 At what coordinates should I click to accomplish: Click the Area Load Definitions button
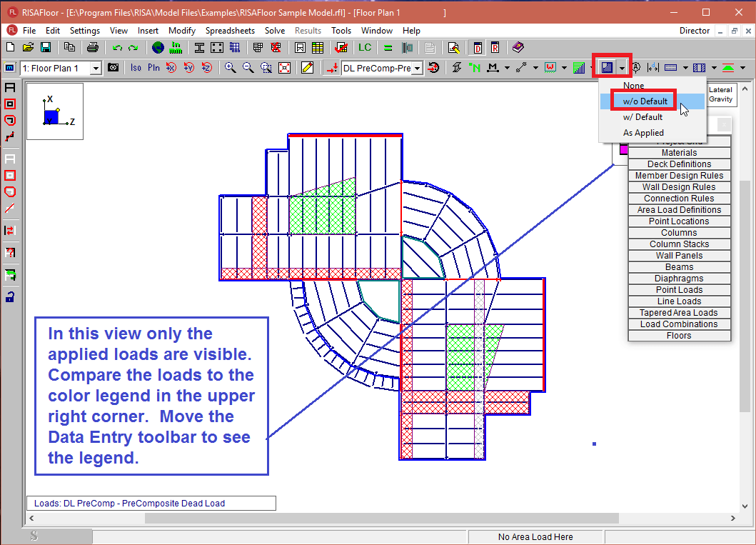tap(679, 210)
